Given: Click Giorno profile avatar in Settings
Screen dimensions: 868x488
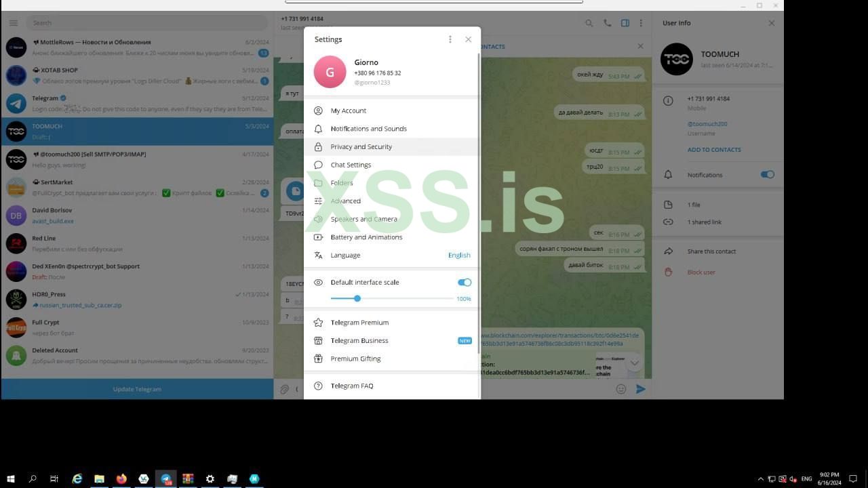Looking at the screenshot, I should (x=330, y=72).
